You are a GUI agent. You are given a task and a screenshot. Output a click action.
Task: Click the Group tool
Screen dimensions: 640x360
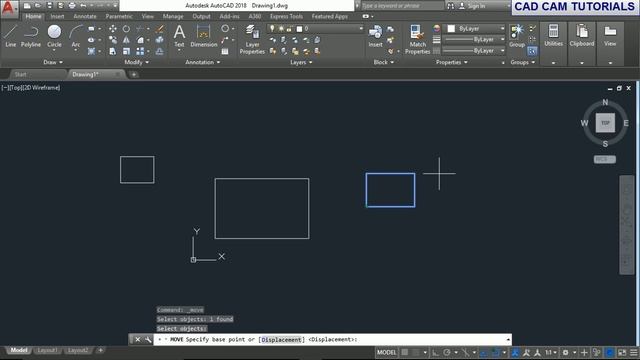coord(517,36)
